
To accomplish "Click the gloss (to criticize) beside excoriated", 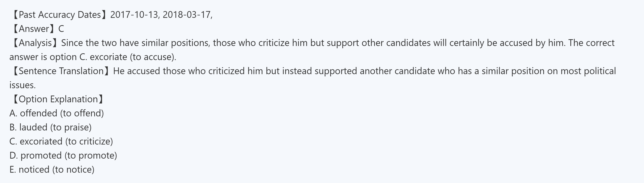I will (89, 142).
